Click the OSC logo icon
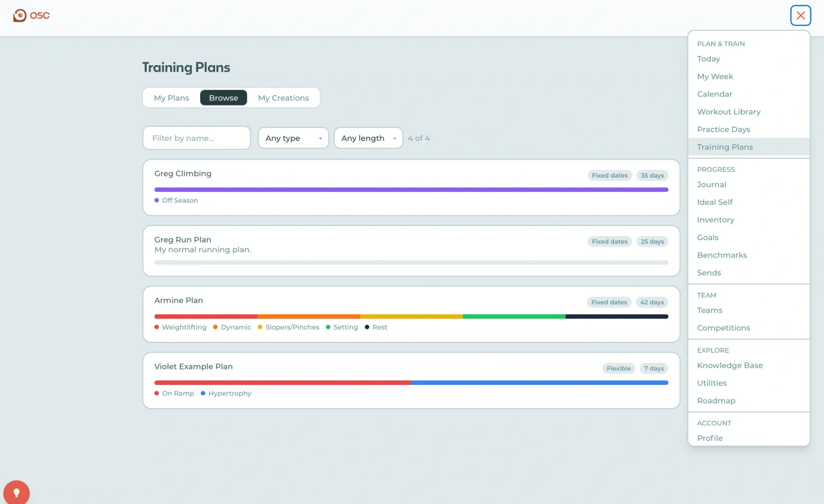This screenshot has height=504, width=824. (20, 15)
